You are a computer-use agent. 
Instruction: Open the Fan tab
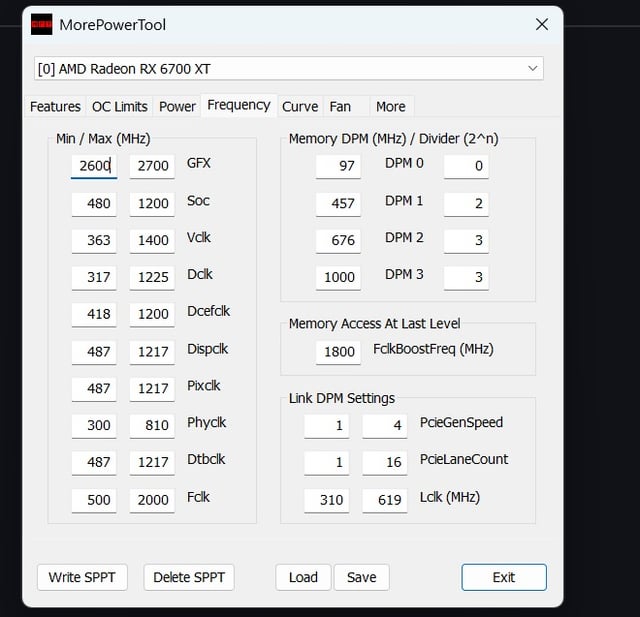[x=340, y=107]
